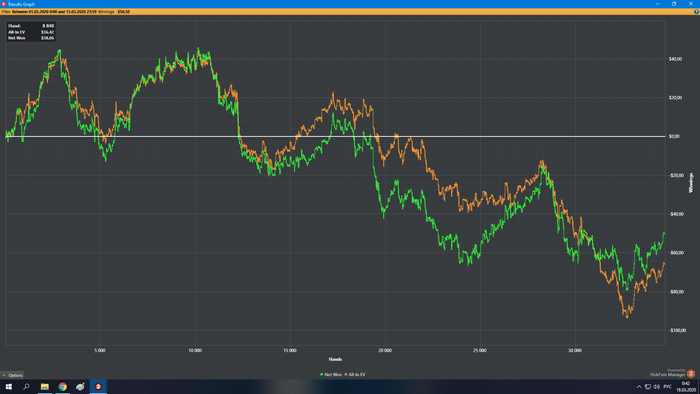
Task: Click the 15 000 x-axis label
Action: point(290,351)
